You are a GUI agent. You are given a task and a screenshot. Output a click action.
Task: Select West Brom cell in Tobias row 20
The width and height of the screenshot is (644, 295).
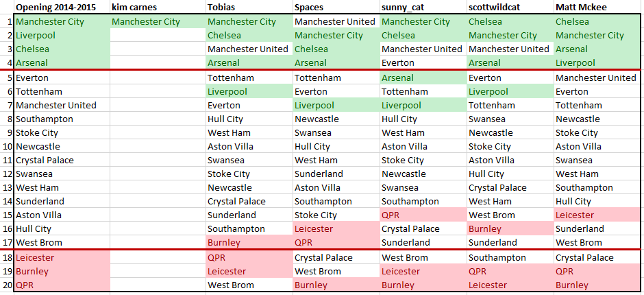pos(249,285)
